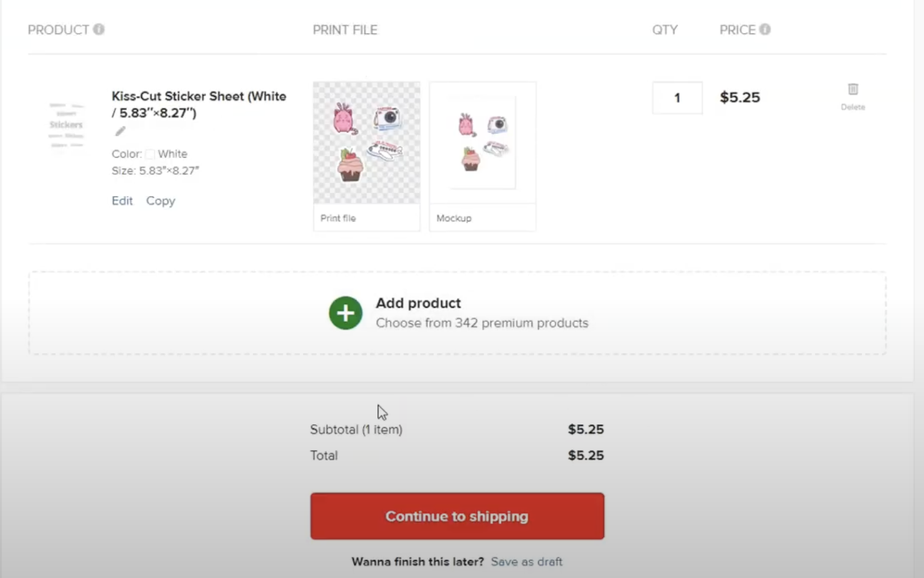This screenshot has width=924, height=578.
Task: Open the Stickers product thumbnail image
Action: (66, 126)
